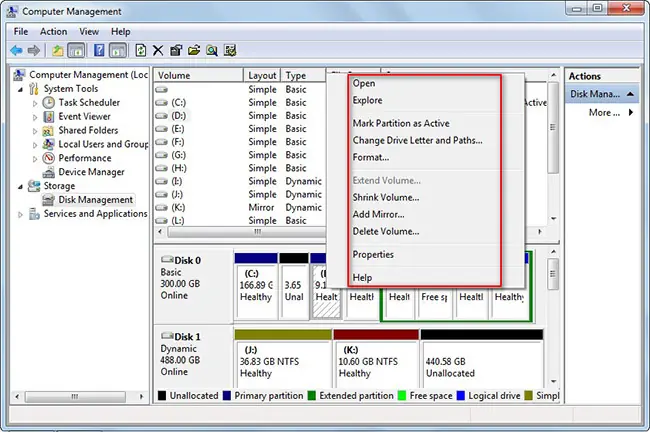Select the (J:) 36.83 GB NTFS partition

(283, 359)
